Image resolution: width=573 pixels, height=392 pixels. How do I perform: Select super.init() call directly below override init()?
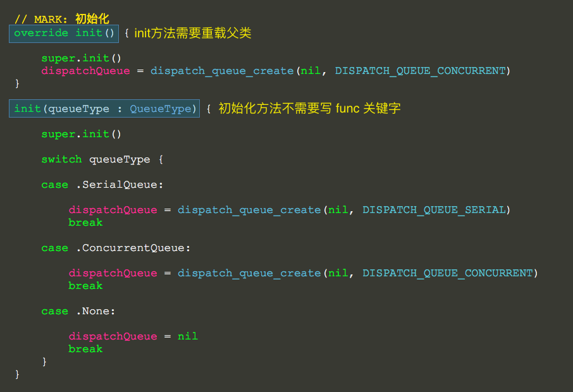click(x=81, y=58)
